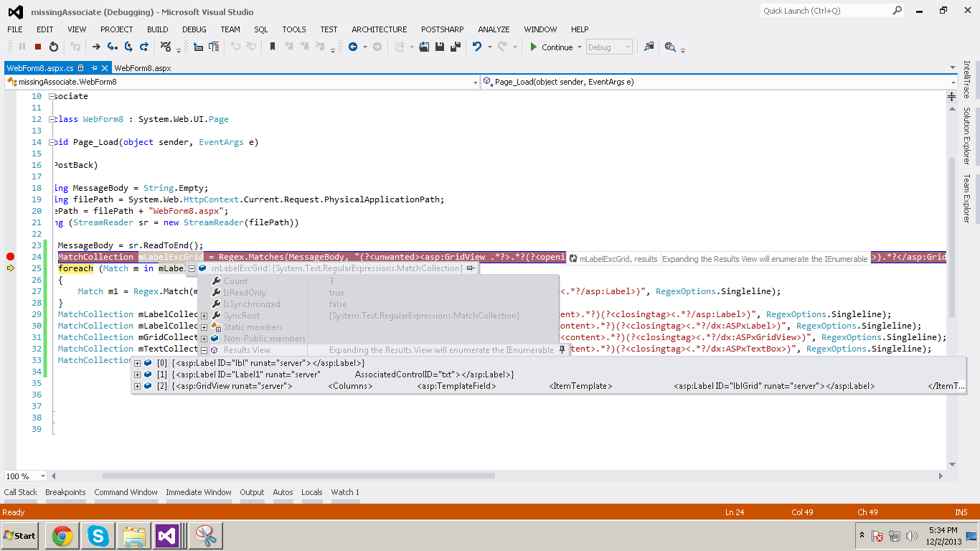Switch to the WebForm8.aspx tab

click(x=143, y=68)
